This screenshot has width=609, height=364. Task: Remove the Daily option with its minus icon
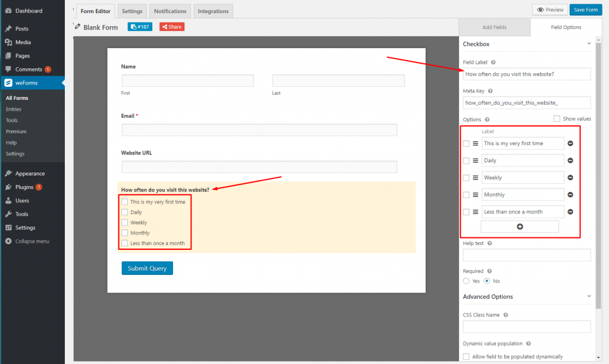570,160
